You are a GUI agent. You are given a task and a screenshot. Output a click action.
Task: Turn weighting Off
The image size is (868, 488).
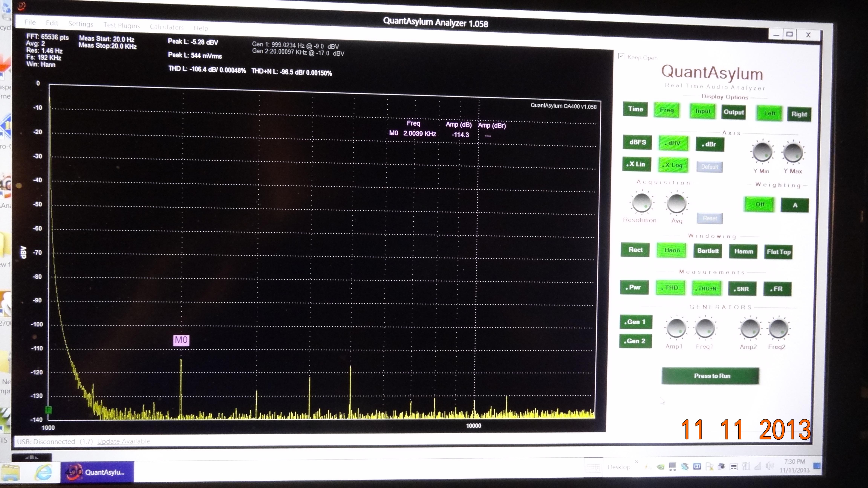(760, 204)
